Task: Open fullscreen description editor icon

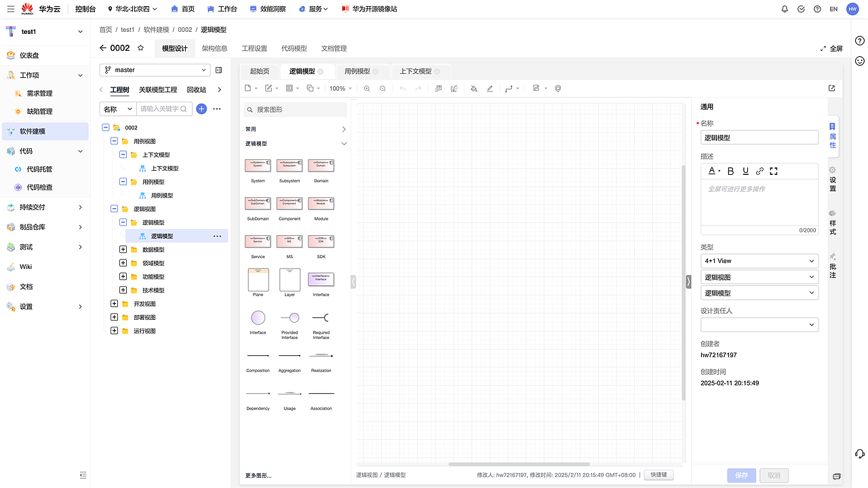Action: pos(774,171)
